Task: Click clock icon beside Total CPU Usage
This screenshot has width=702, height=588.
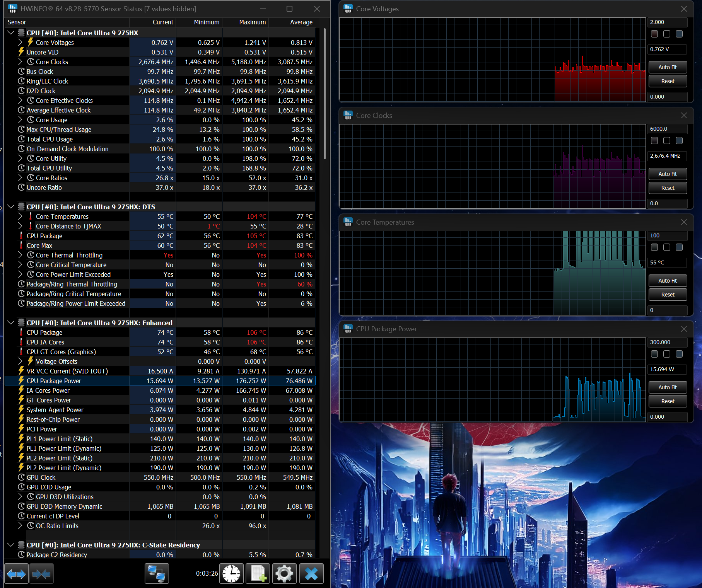Action: coord(21,139)
